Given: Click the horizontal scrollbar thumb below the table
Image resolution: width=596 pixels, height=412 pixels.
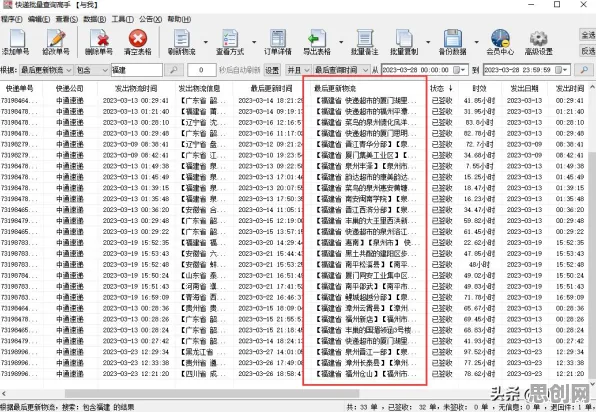Looking at the screenshot, I should coord(212,393).
